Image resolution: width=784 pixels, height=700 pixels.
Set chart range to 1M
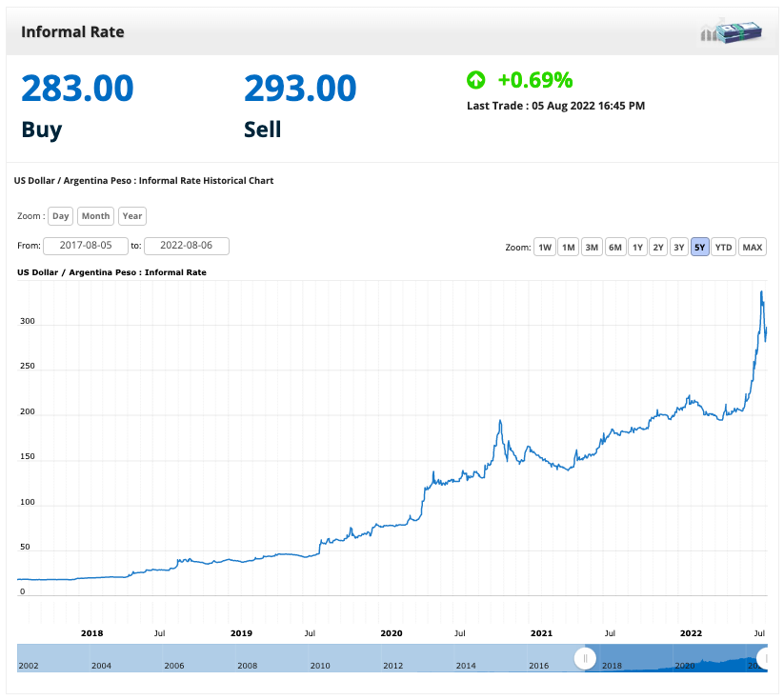tap(569, 248)
